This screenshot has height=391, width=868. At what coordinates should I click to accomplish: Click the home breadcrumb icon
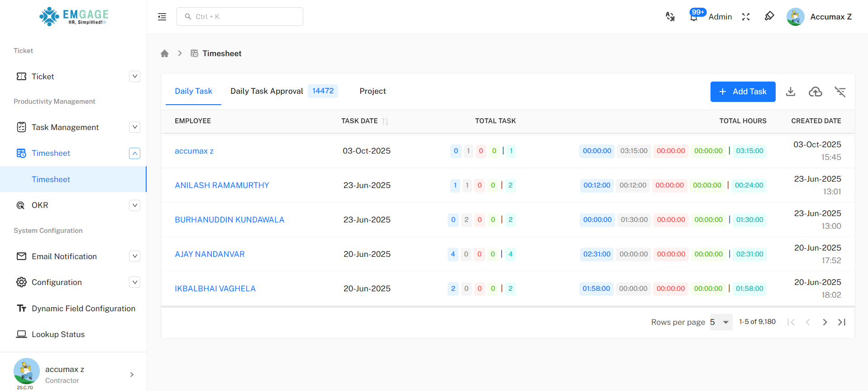pyautogui.click(x=165, y=53)
